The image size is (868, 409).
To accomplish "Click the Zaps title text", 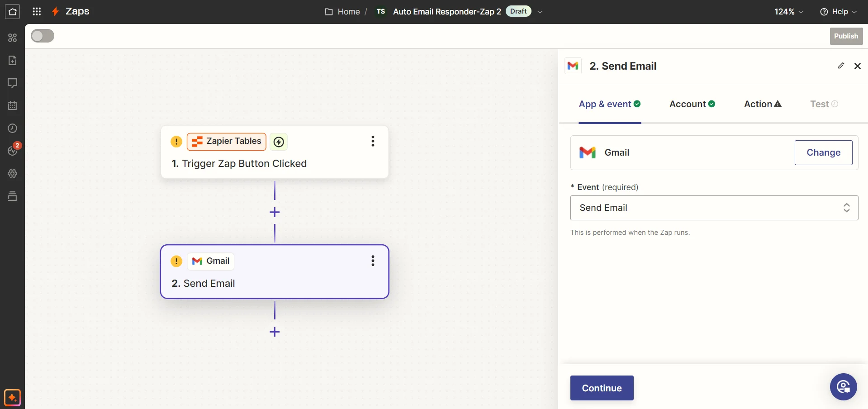I will pos(77,11).
